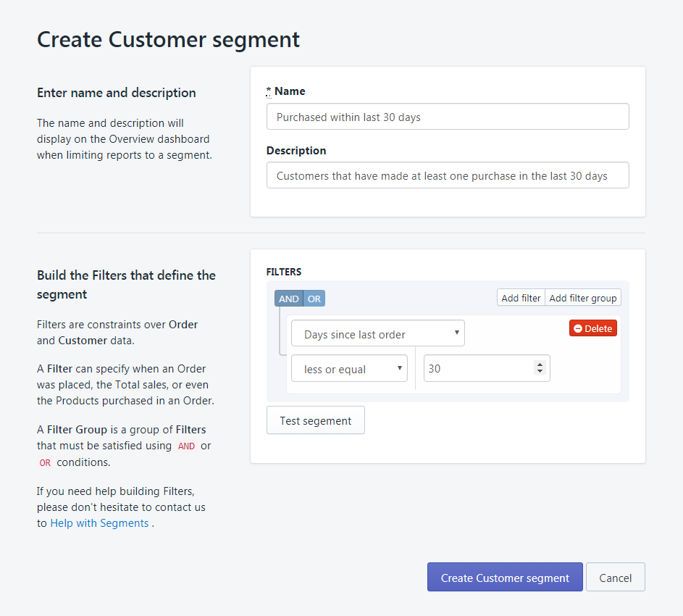The image size is (683, 616).
Task: Submit with Create Customer segment button
Action: pyautogui.click(x=505, y=577)
